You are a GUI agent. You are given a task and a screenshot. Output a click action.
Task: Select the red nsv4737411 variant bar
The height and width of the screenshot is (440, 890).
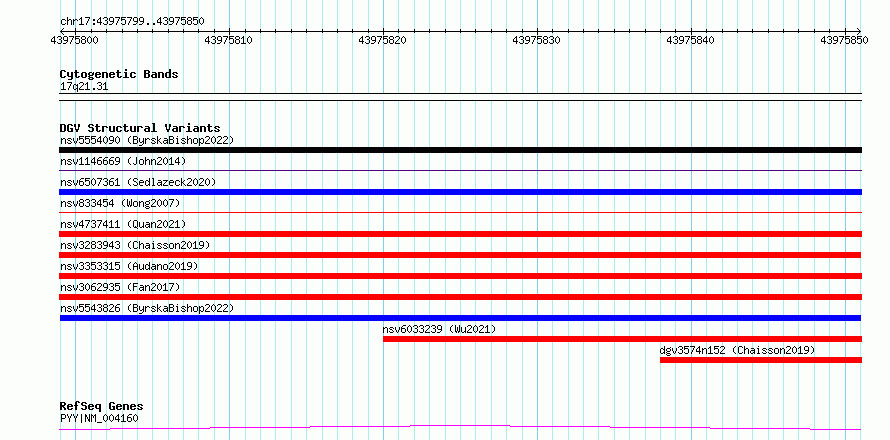(460, 234)
